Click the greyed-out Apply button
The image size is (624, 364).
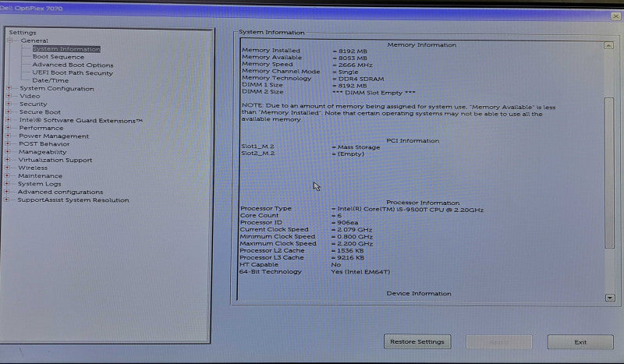(x=498, y=341)
